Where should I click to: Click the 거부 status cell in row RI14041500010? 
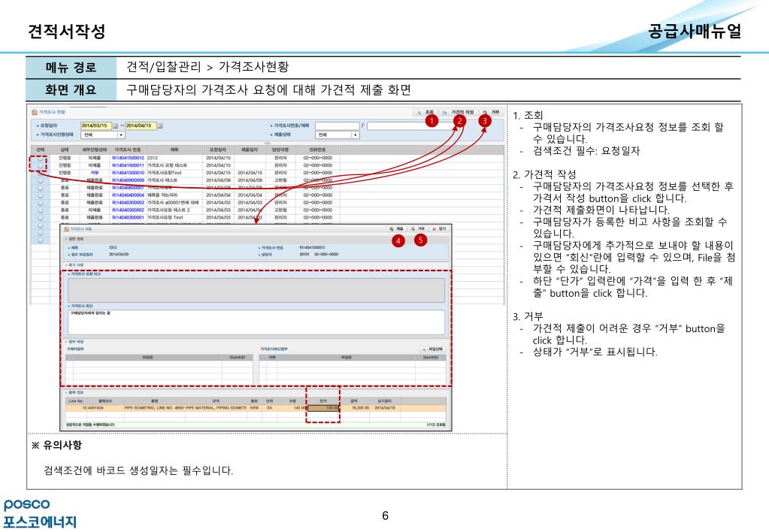tap(94, 173)
